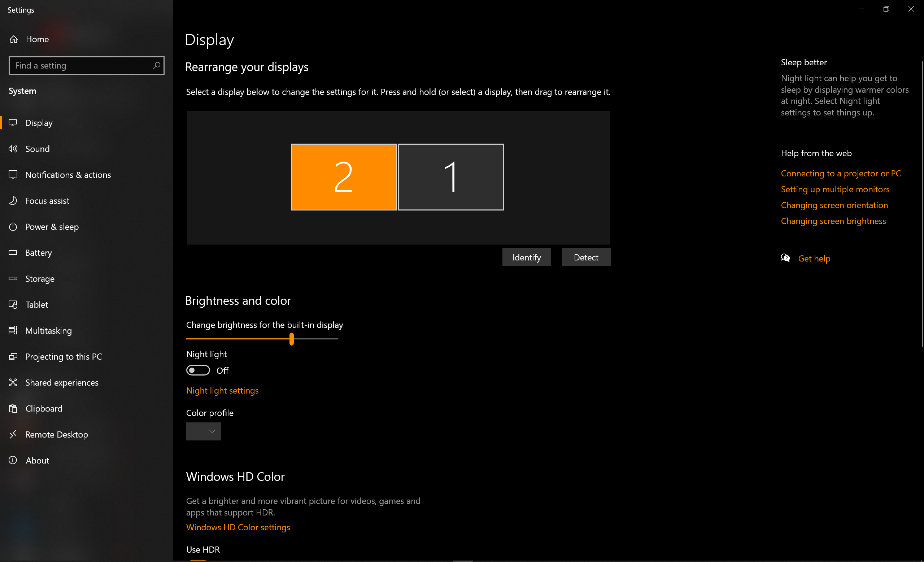
Task: Click the vertical scrollbar on right edge
Action: point(922,204)
